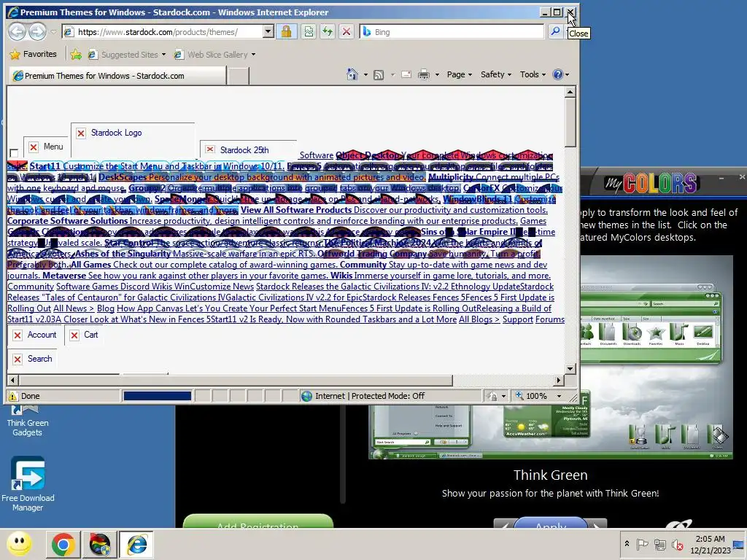Click the muted volume tray icon

677,544
